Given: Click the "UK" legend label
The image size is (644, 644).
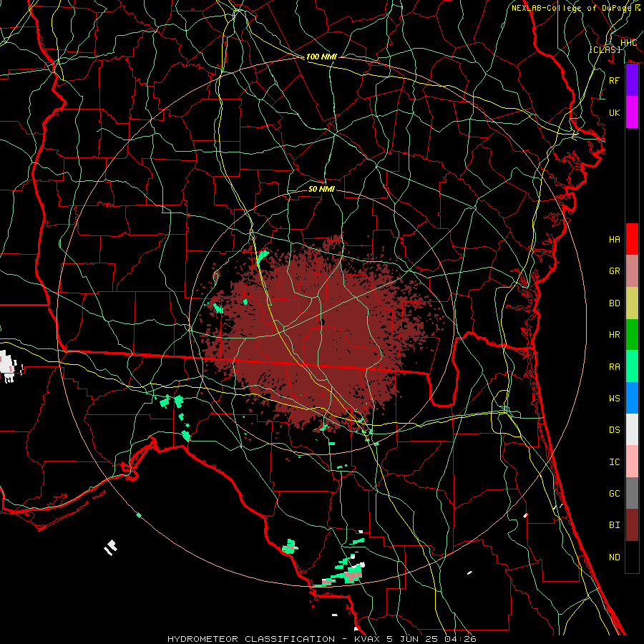Looking at the screenshot, I should pos(615,112).
